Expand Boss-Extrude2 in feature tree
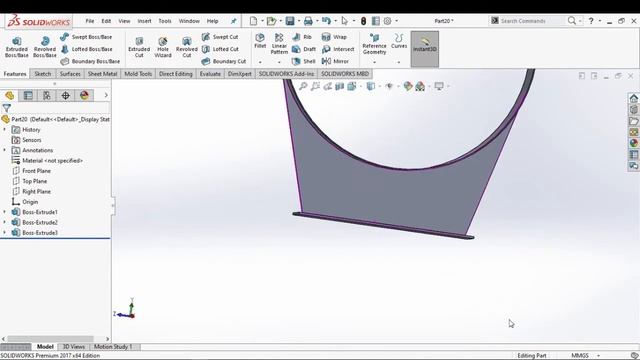Screen dimensions: 640x360 point(4,222)
